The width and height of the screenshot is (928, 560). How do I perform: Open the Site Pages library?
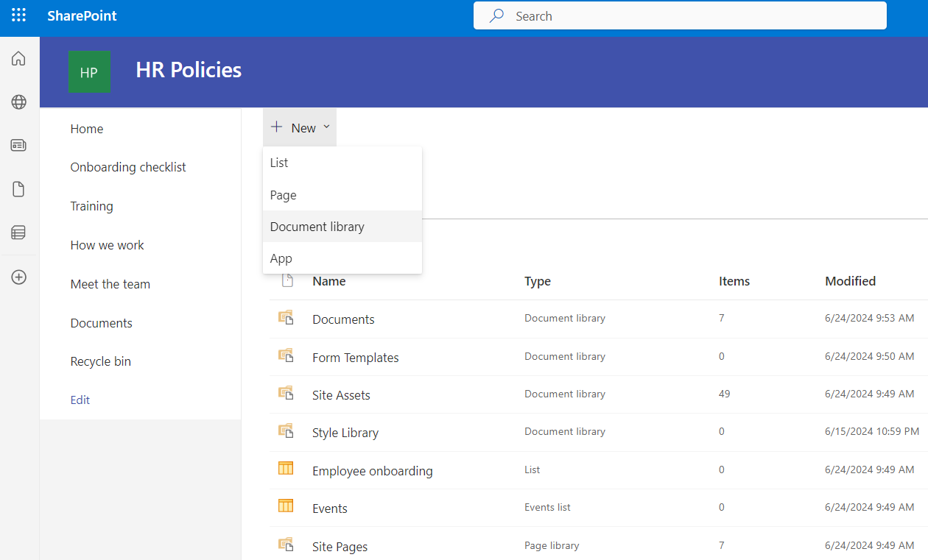[x=340, y=546]
